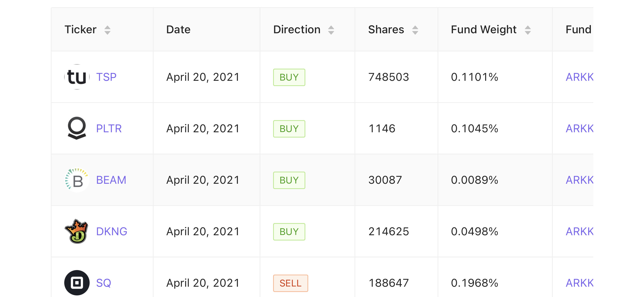Select shares value 30087
644x297 pixels.
pyautogui.click(x=385, y=180)
